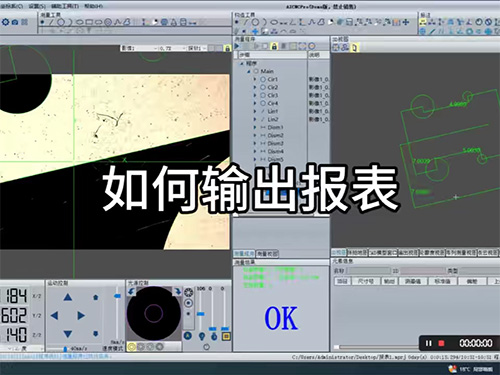Select the ellipse construction tool
The width and height of the screenshot is (500, 375).
[274, 22]
